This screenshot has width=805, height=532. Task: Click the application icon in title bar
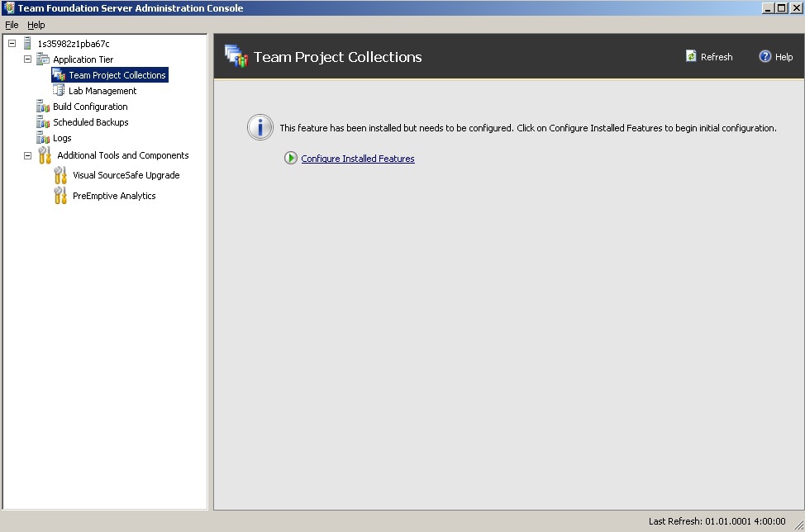tap(9, 7)
